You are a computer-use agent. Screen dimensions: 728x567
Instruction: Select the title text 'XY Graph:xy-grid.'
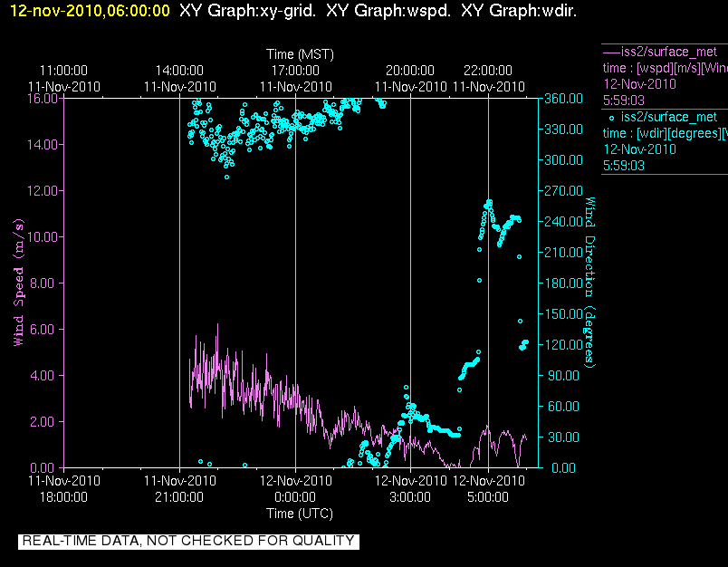248,11
